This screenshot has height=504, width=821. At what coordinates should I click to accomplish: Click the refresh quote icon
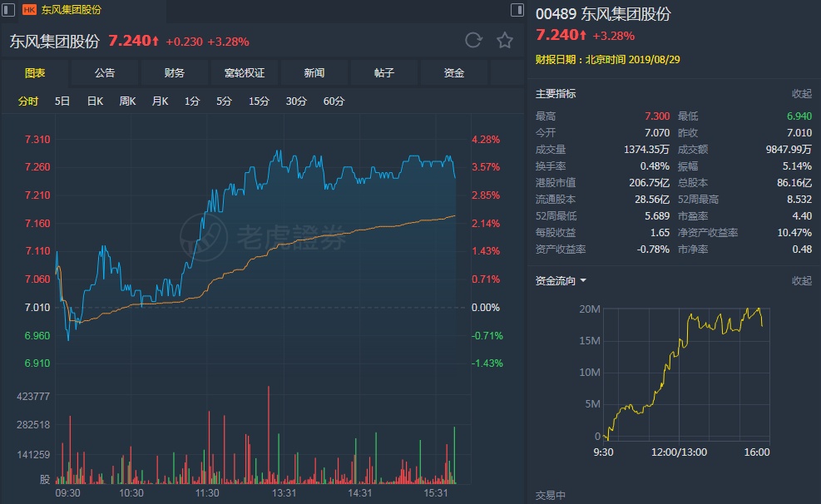[x=473, y=41]
